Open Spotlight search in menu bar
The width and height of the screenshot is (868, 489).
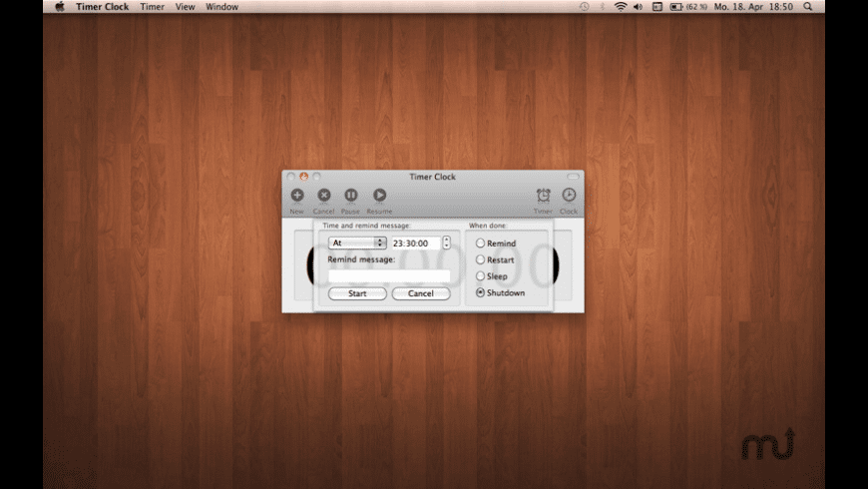(x=808, y=7)
